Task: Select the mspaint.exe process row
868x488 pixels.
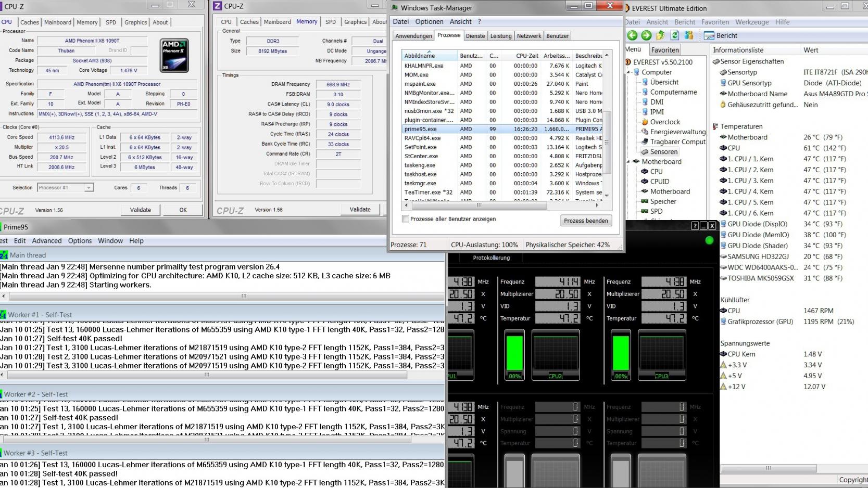Action: (502, 84)
